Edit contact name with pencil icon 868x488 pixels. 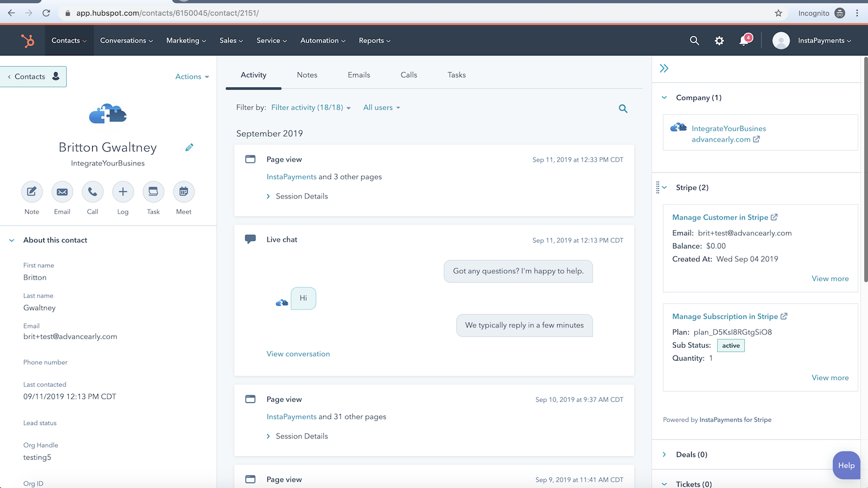(189, 147)
